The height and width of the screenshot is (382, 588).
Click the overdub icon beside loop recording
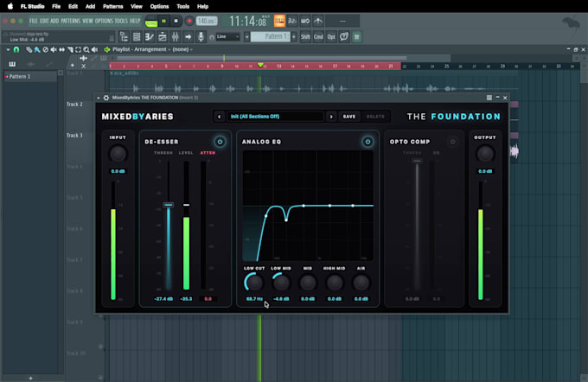(318, 21)
